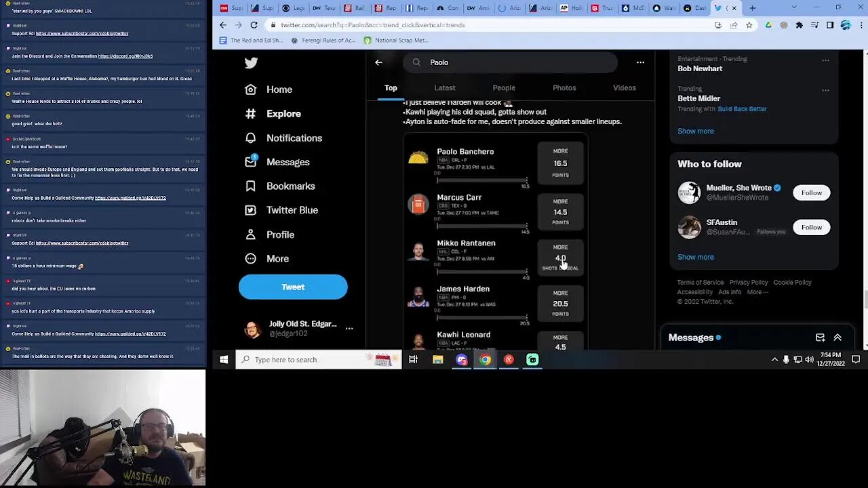868x488 pixels.
Task: Click Chrome's forward navigation arrow
Action: click(x=238, y=25)
